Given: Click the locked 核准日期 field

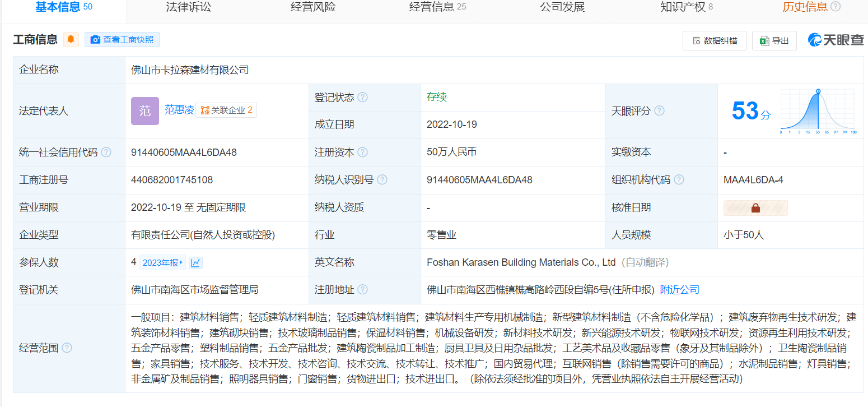Looking at the screenshot, I should (755, 208).
